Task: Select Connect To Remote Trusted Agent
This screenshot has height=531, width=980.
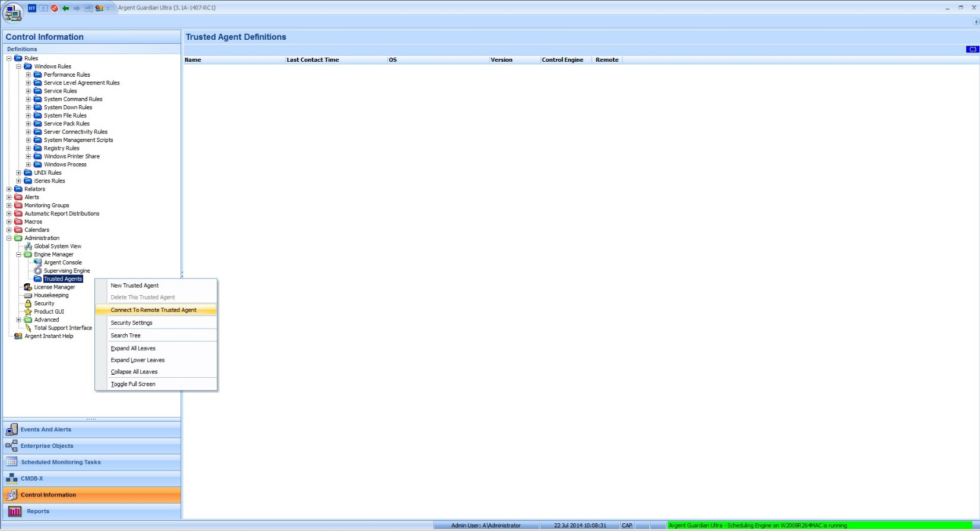Action: (x=153, y=310)
